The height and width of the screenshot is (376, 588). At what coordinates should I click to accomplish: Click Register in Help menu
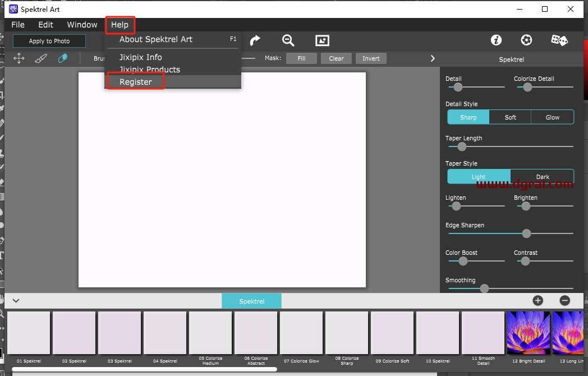(172, 82)
